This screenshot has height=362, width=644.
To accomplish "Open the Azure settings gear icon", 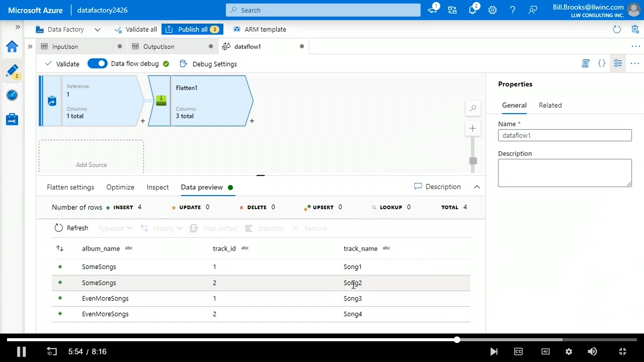I will 492,10.
